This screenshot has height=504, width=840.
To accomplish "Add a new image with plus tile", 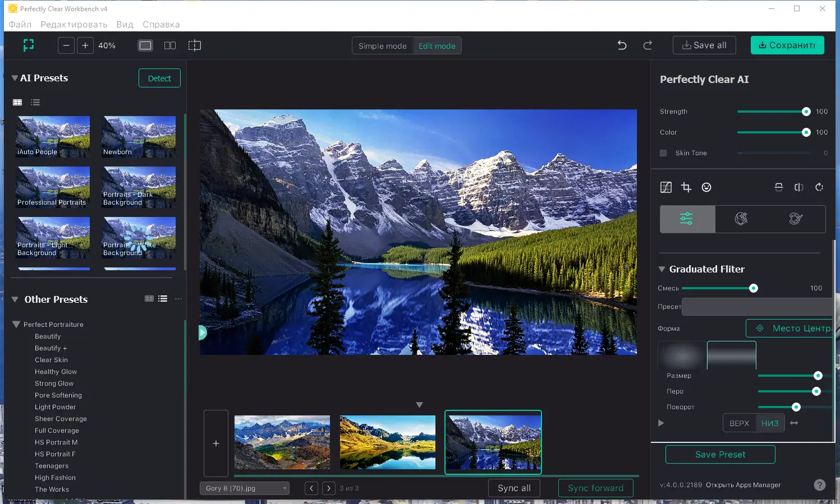I will click(216, 443).
